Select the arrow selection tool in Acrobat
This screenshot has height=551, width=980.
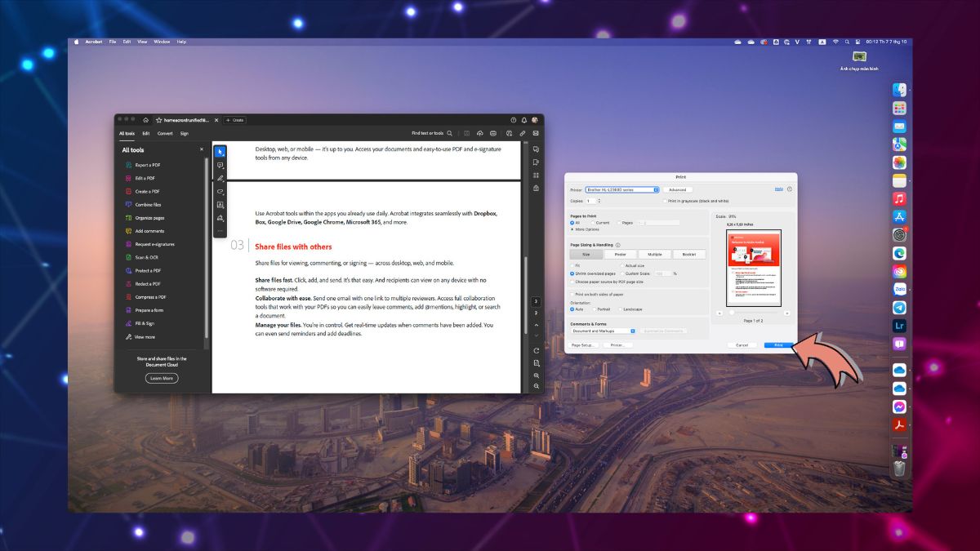point(220,152)
